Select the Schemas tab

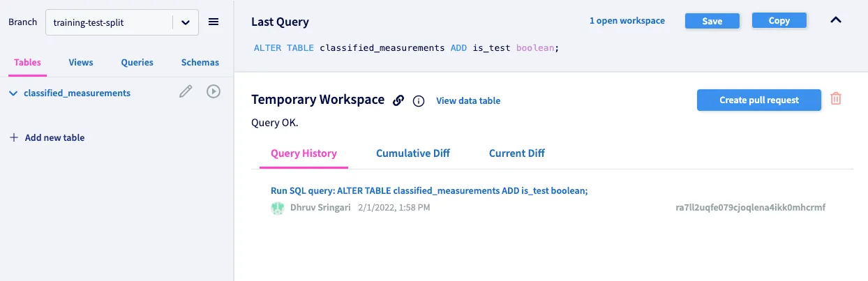200,62
